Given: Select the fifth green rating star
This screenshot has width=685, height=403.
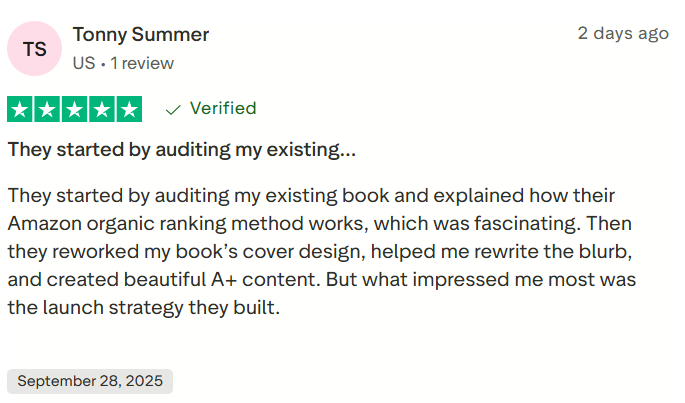Looking at the screenshot, I should point(129,109).
